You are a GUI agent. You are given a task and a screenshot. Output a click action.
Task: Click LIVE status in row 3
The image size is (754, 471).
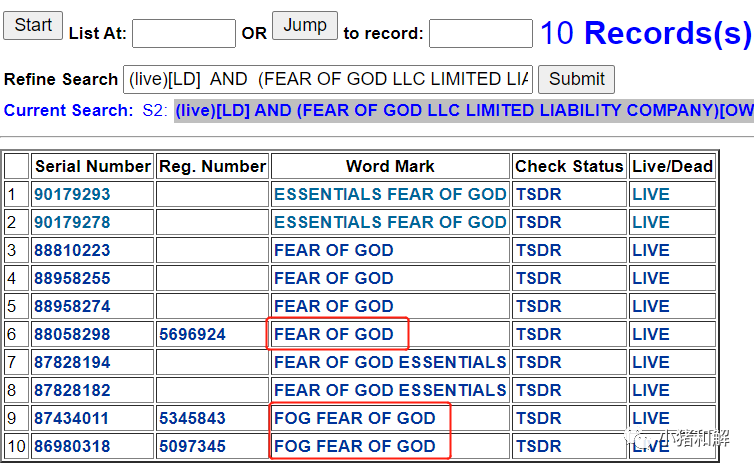point(651,250)
